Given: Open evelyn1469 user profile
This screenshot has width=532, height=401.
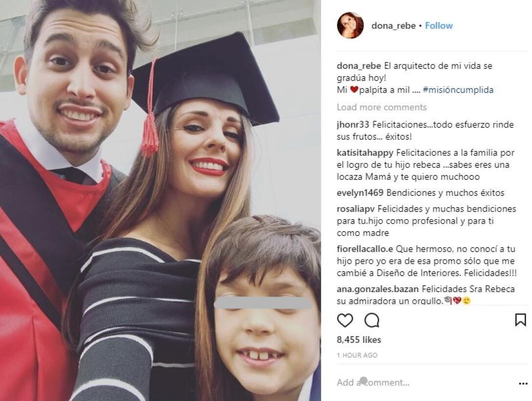Looking at the screenshot, I should coord(360,193).
